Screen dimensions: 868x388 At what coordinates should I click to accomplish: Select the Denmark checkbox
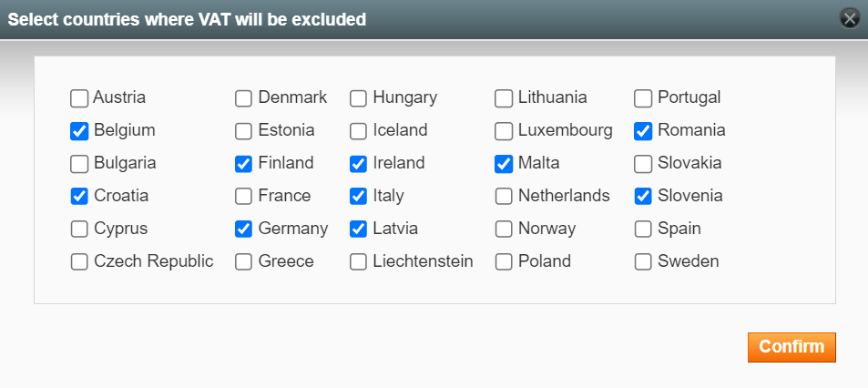pos(244,98)
